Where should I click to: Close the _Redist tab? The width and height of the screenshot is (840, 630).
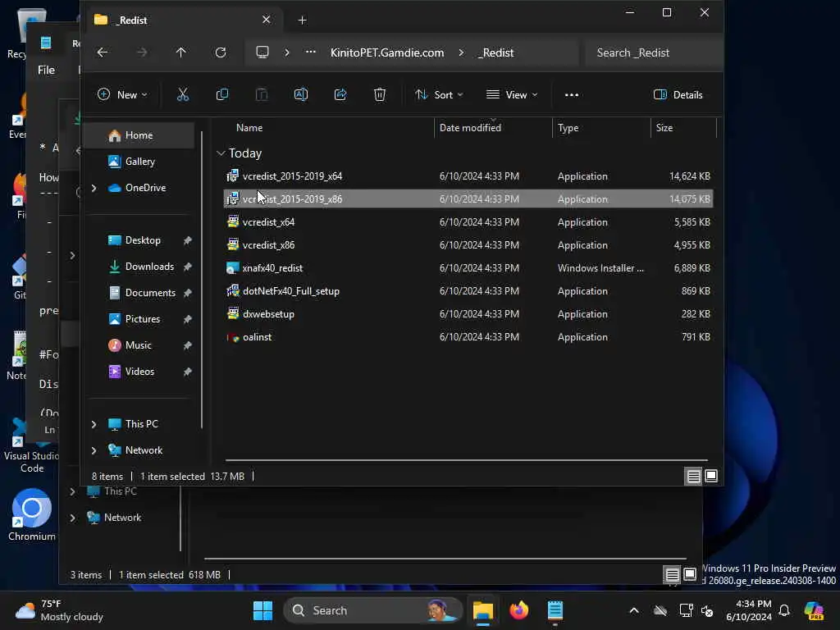tap(267, 20)
